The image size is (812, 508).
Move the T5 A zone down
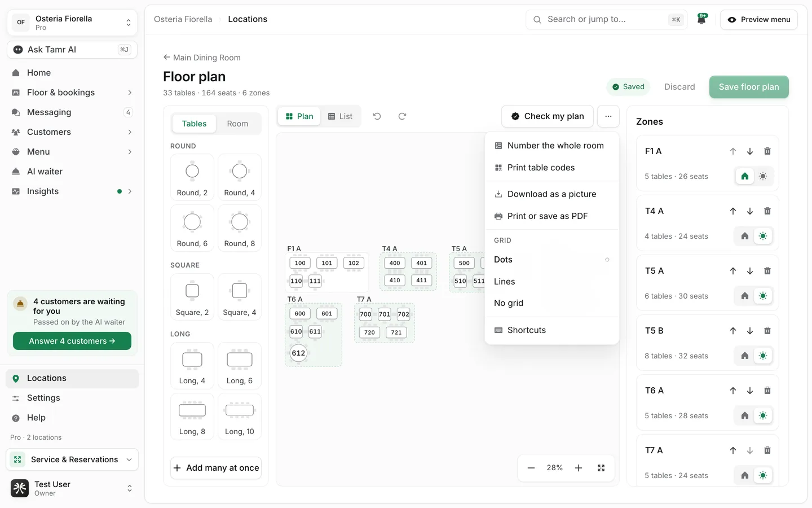[750, 271]
